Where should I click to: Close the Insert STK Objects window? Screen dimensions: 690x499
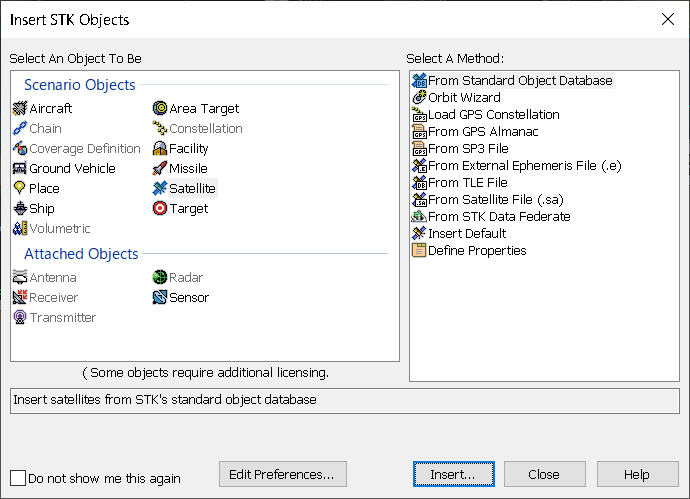pos(668,19)
